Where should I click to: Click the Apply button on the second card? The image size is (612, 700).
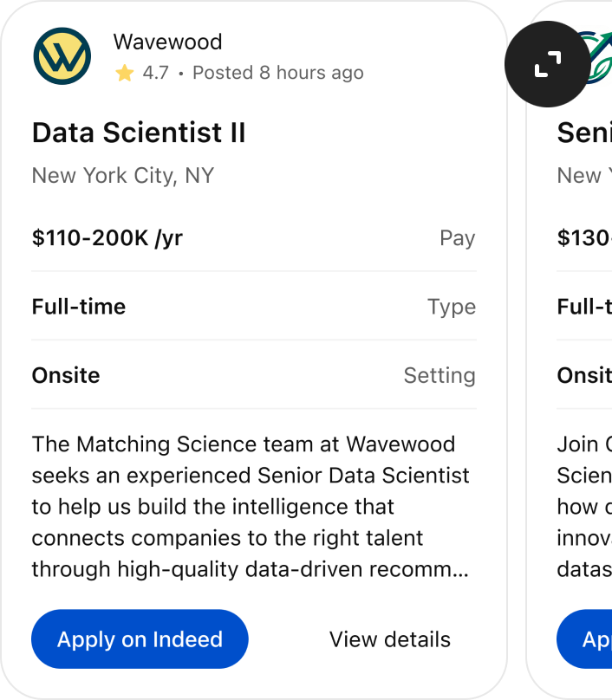coord(596,639)
